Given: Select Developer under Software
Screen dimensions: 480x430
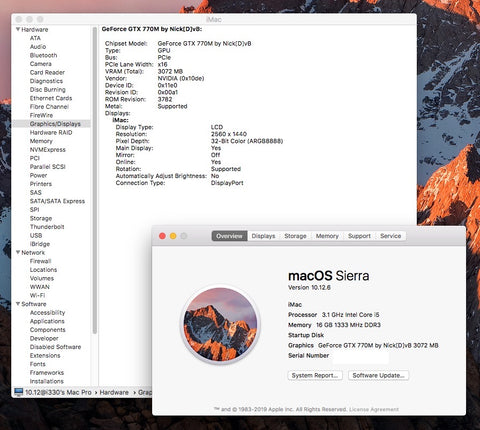Looking at the screenshot, I should pos(44,338).
